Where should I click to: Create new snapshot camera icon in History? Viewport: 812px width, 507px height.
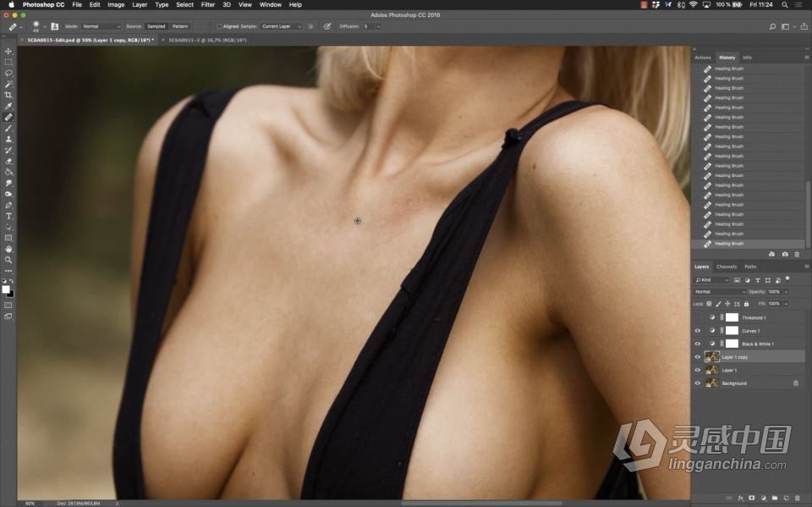click(x=785, y=254)
